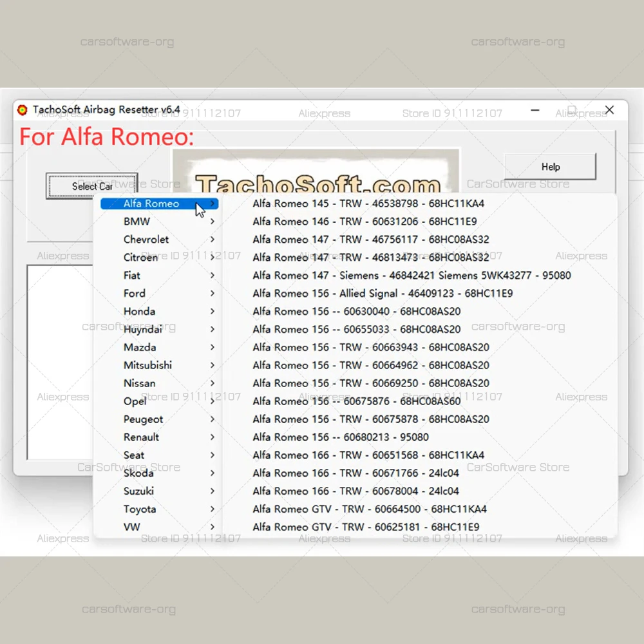Choose Citroen from the brand menu
Viewport: 644px width, 644px height.
(x=159, y=258)
